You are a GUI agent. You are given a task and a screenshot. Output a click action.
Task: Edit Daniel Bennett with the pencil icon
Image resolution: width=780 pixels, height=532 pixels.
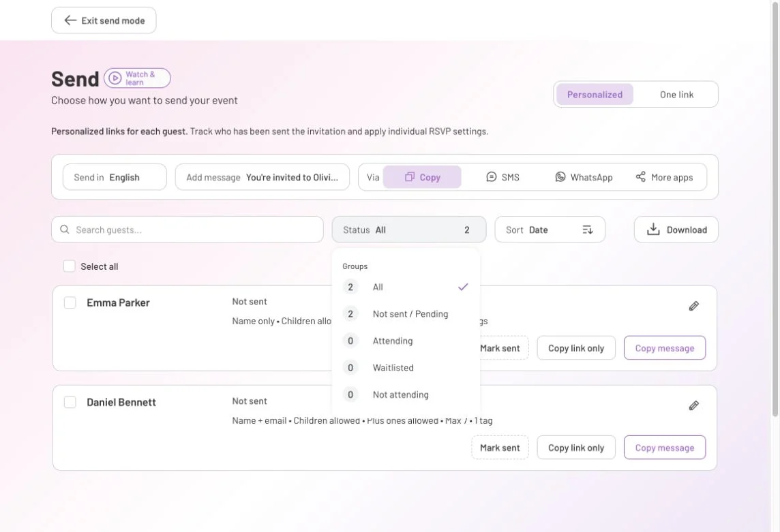[x=693, y=406]
